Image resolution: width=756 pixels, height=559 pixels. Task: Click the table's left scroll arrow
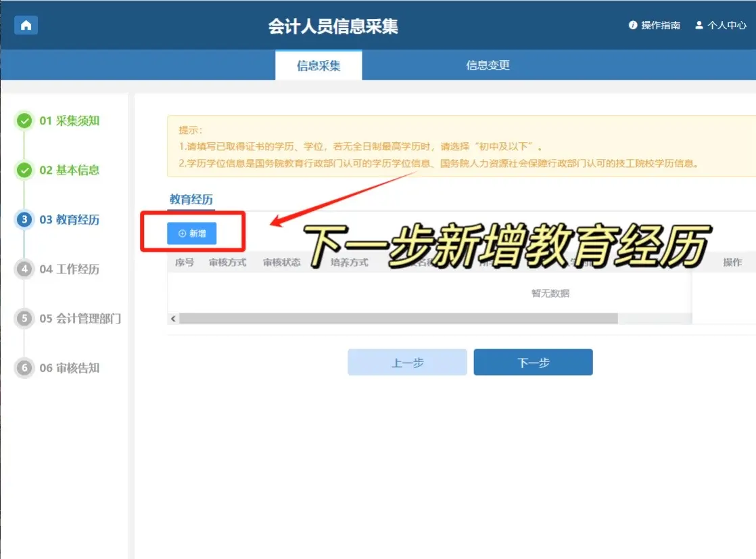point(173,319)
